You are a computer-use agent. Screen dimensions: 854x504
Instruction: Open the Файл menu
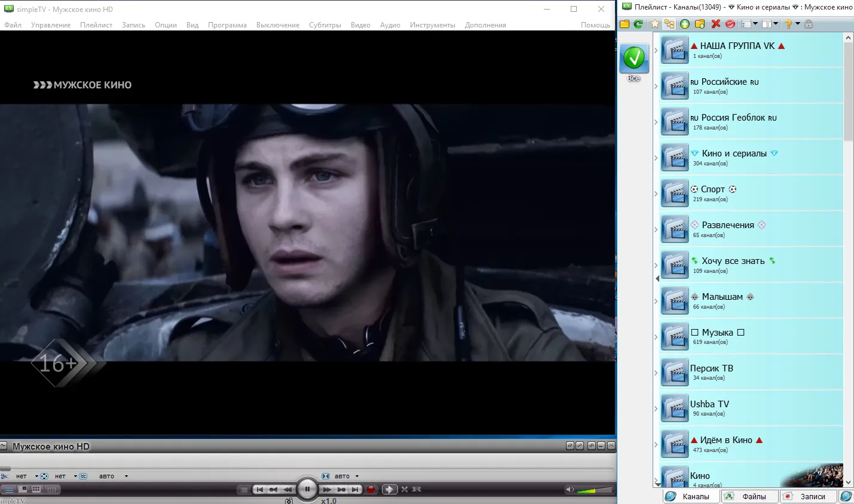(x=13, y=25)
